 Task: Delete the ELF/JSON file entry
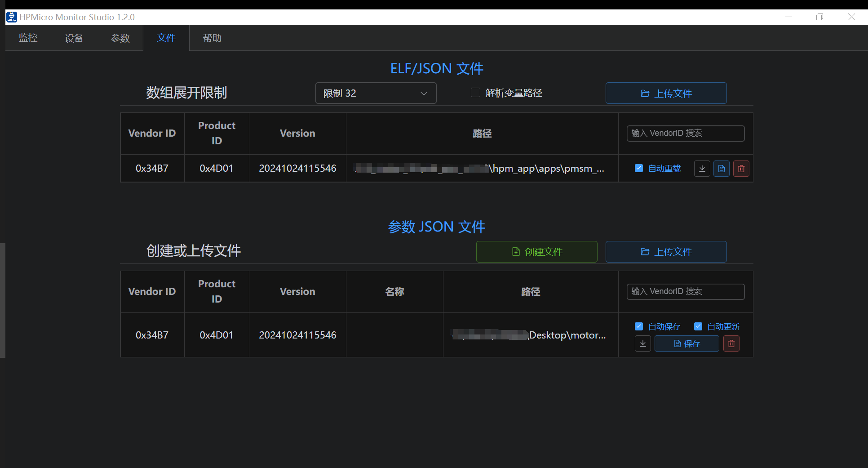pyautogui.click(x=741, y=169)
